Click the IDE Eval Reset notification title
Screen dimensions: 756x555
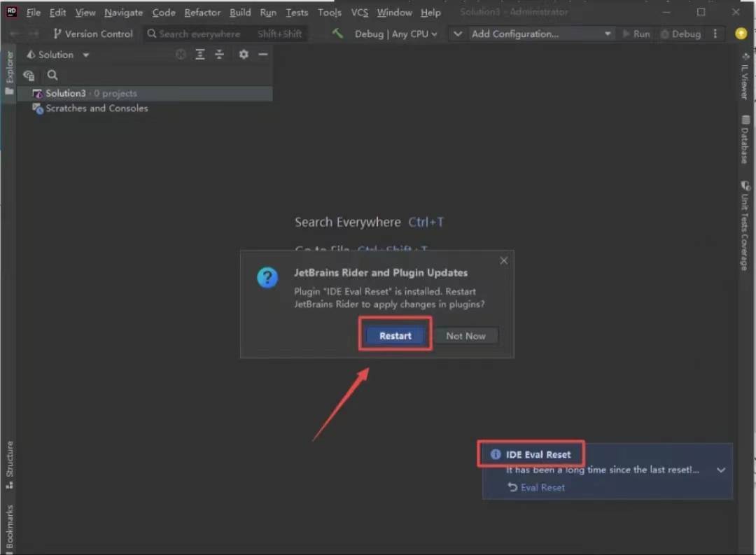(x=538, y=454)
